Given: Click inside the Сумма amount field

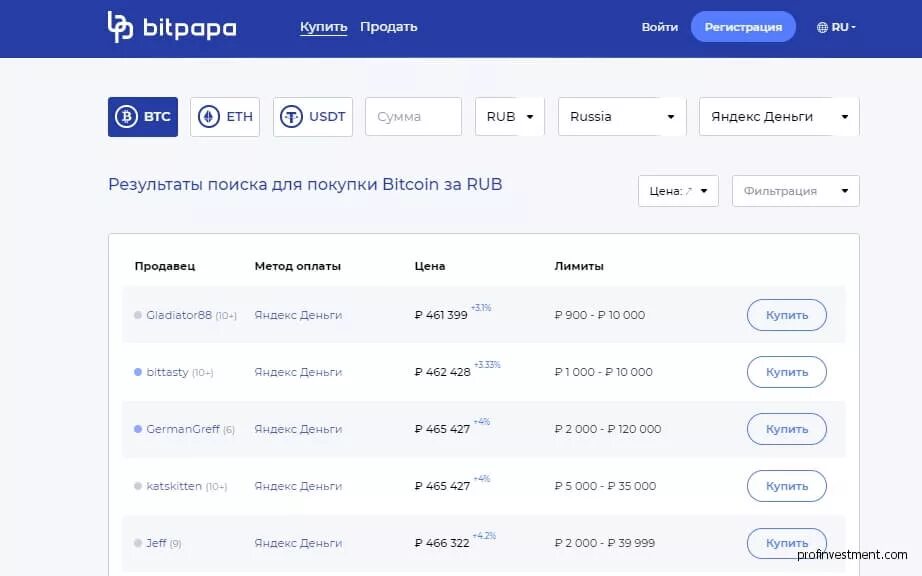Looking at the screenshot, I should tap(413, 117).
